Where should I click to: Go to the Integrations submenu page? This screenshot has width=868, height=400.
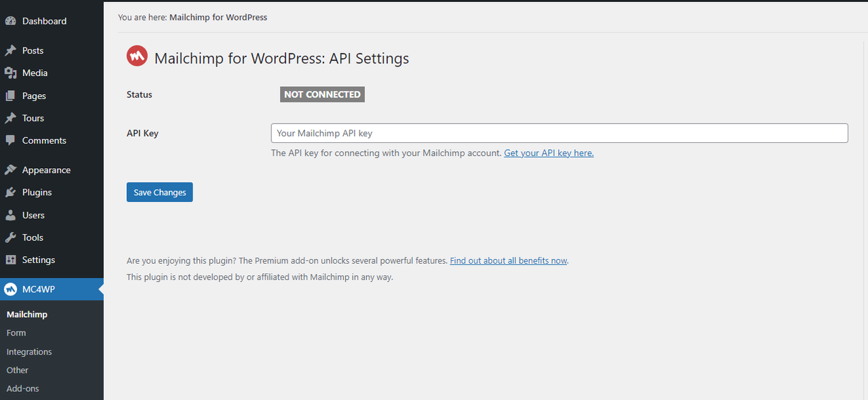(x=29, y=352)
